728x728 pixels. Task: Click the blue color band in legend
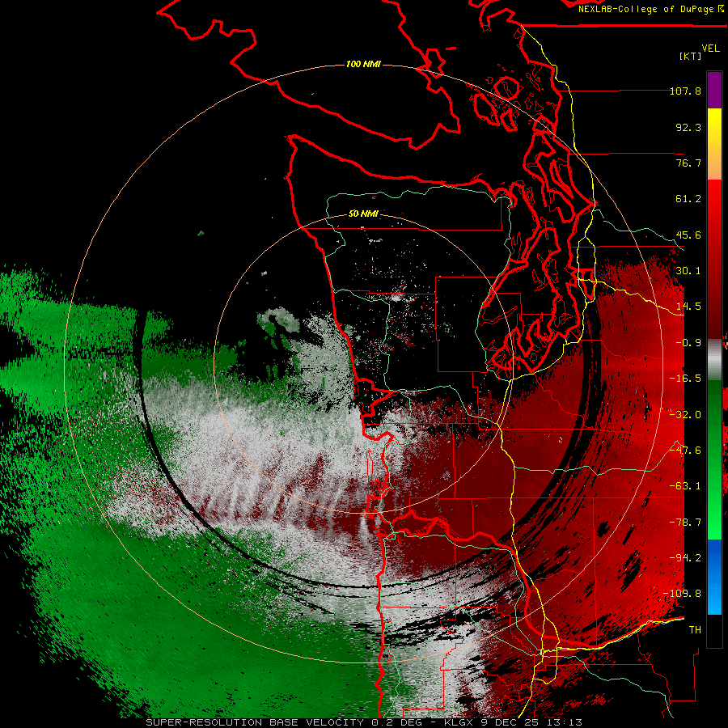(x=714, y=577)
